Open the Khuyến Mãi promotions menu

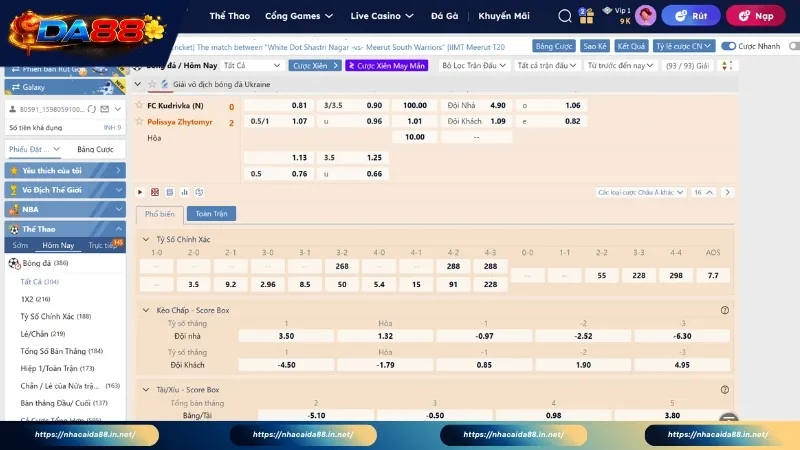pyautogui.click(x=504, y=16)
